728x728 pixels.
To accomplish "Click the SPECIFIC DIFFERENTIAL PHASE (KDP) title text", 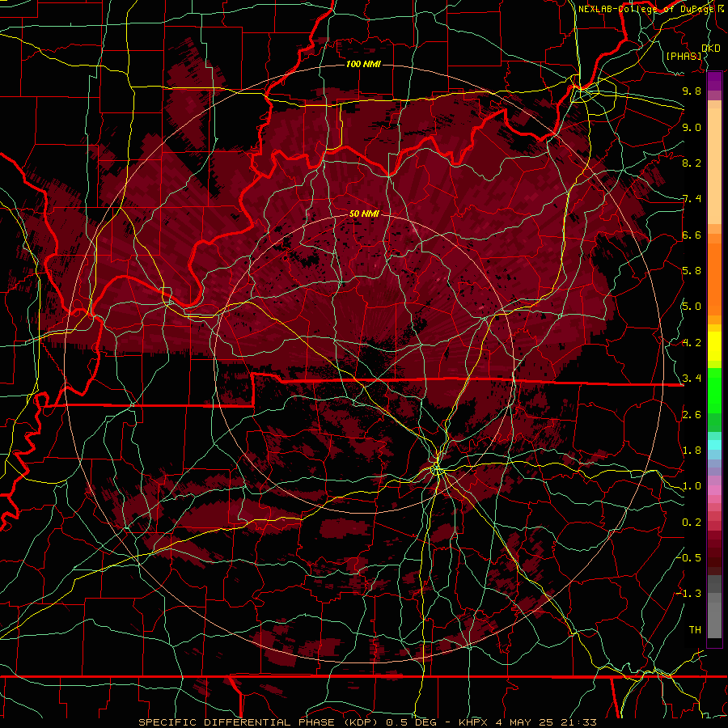I will click(256, 722).
